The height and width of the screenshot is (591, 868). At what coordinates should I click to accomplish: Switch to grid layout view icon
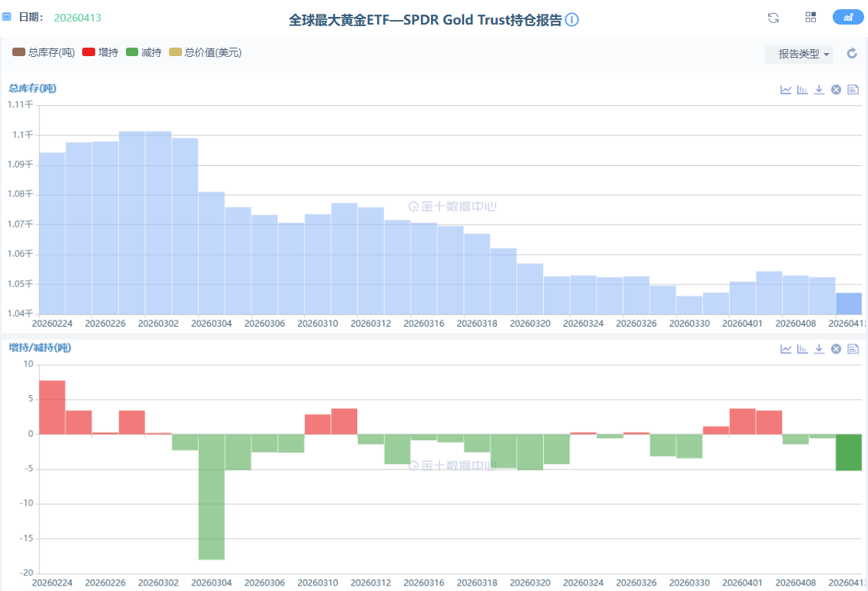(x=810, y=18)
